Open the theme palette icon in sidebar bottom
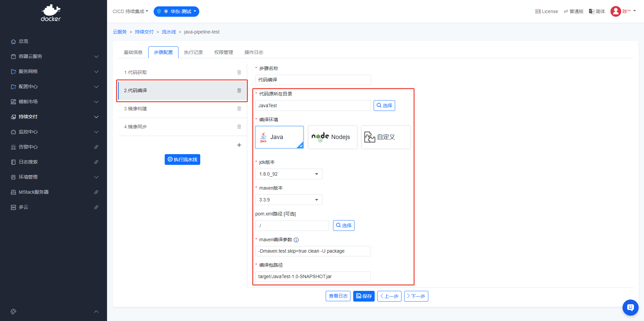This screenshot has height=321, width=644. pos(13,312)
